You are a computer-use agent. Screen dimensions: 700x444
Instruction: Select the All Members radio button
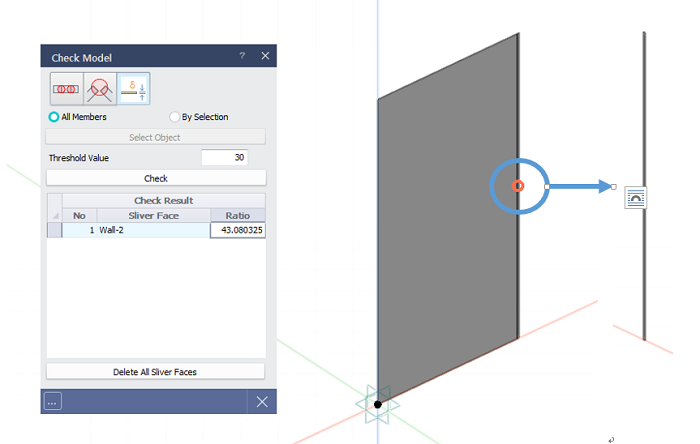pos(54,117)
